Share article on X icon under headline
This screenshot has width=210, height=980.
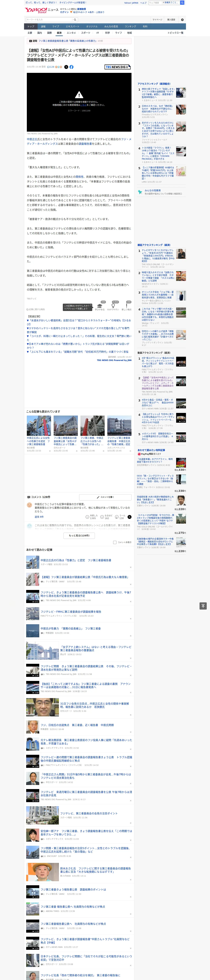66,67
